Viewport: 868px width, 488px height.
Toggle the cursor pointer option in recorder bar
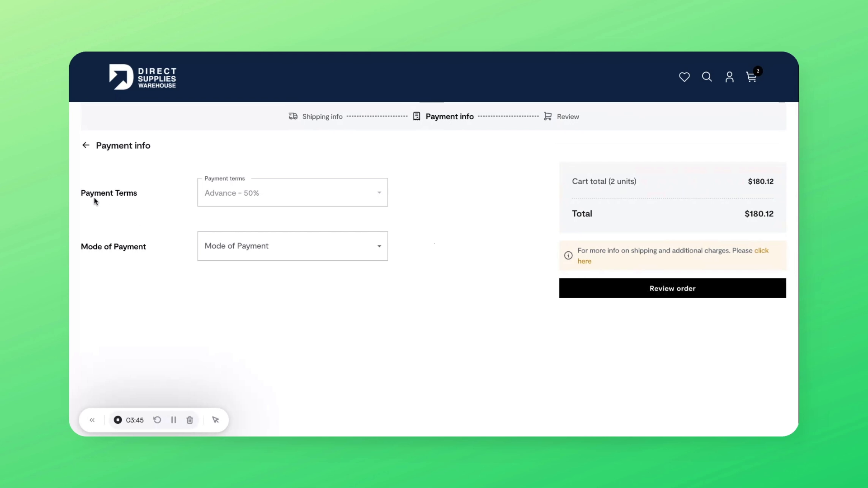coord(216,420)
